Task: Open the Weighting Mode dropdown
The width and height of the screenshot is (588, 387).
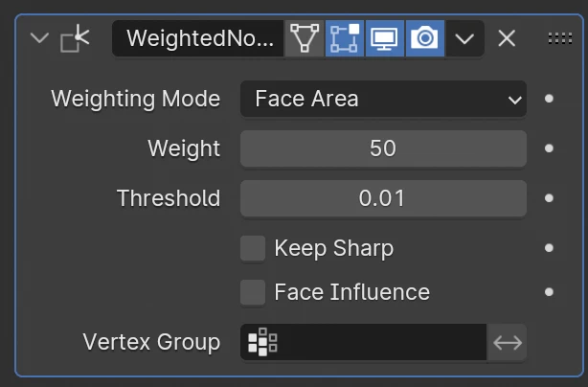Action: pos(383,99)
